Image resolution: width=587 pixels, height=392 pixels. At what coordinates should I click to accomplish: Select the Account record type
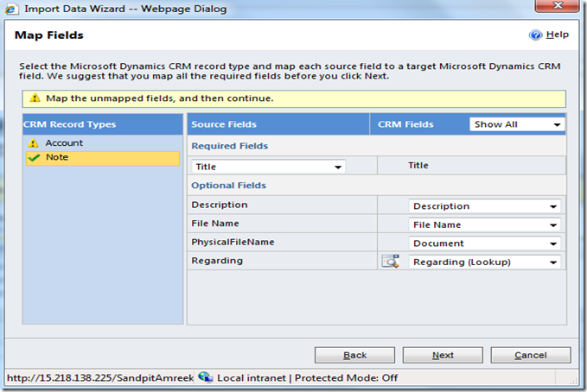click(x=103, y=142)
